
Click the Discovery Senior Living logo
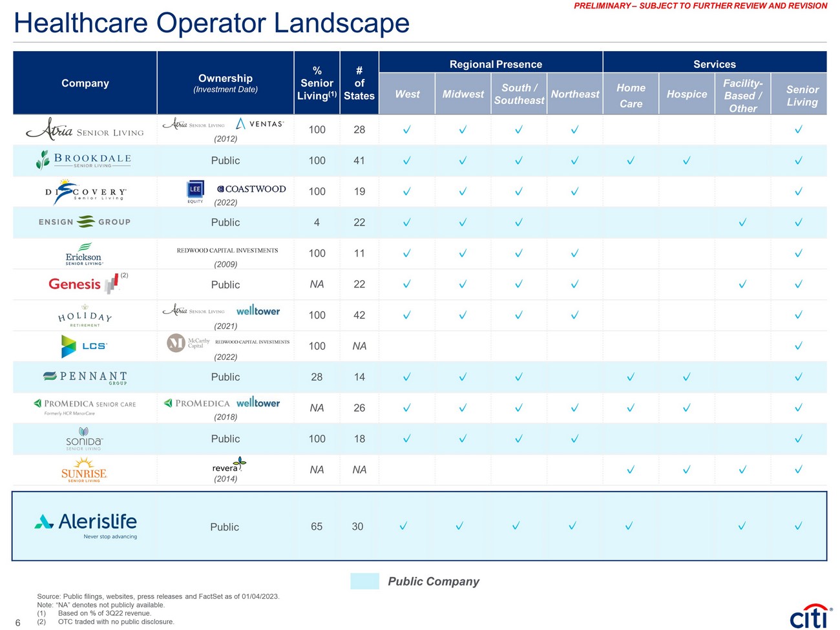click(x=85, y=192)
